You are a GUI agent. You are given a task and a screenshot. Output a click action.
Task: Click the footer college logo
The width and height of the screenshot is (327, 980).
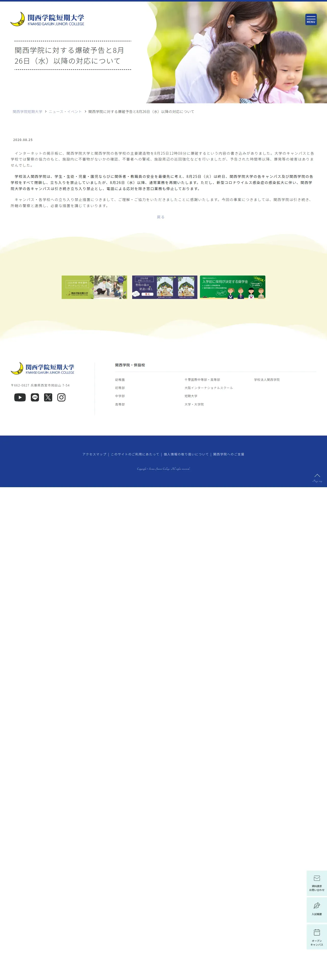point(43,368)
